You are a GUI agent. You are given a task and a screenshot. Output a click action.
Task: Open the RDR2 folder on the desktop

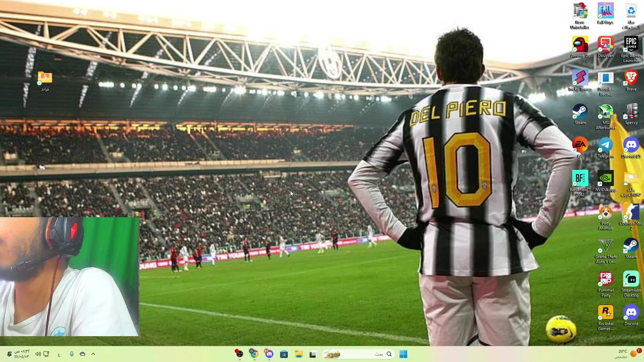coord(631,184)
